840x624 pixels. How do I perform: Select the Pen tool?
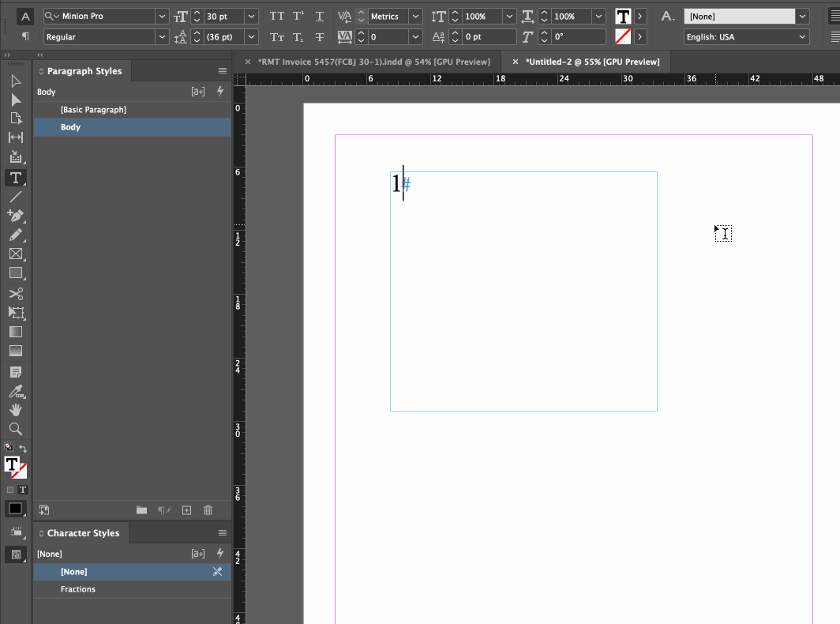click(x=16, y=216)
